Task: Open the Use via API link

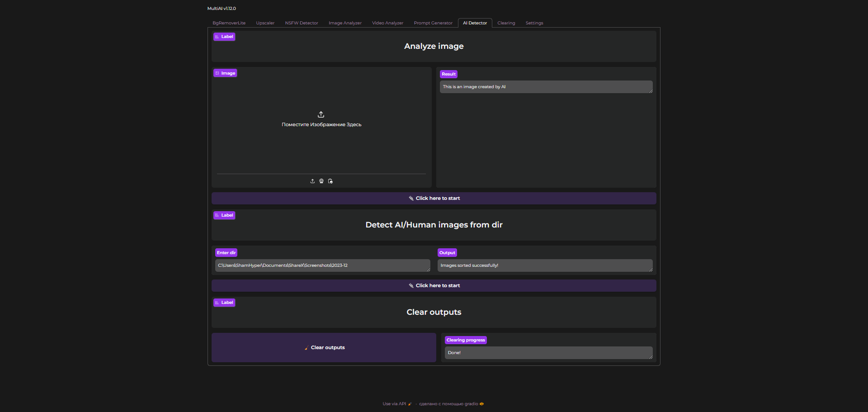Action: pyautogui.click(x=397, y=404)
